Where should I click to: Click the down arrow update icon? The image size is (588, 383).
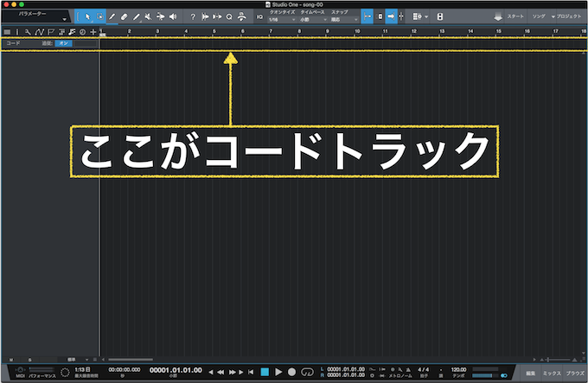[498, 17]
